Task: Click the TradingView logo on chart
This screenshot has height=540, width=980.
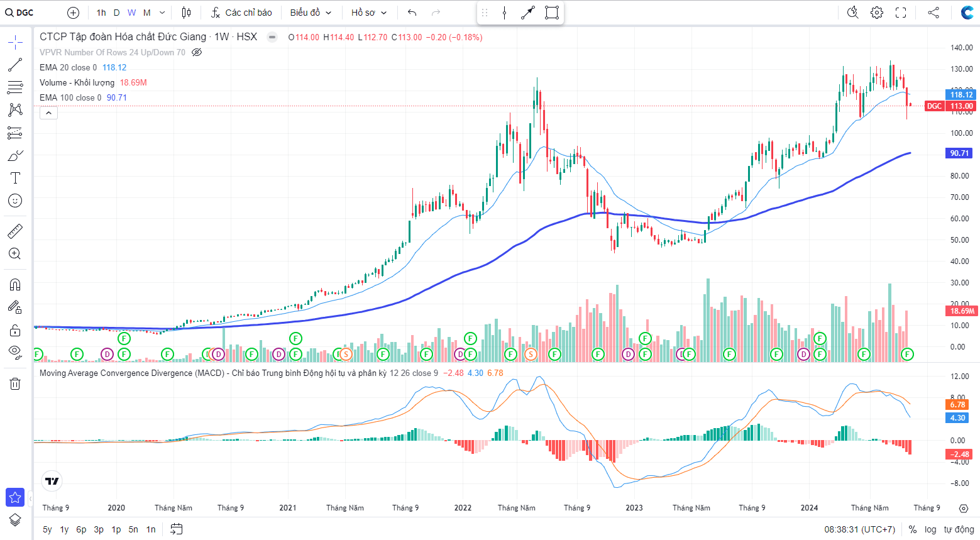Action: pos(52,482)
